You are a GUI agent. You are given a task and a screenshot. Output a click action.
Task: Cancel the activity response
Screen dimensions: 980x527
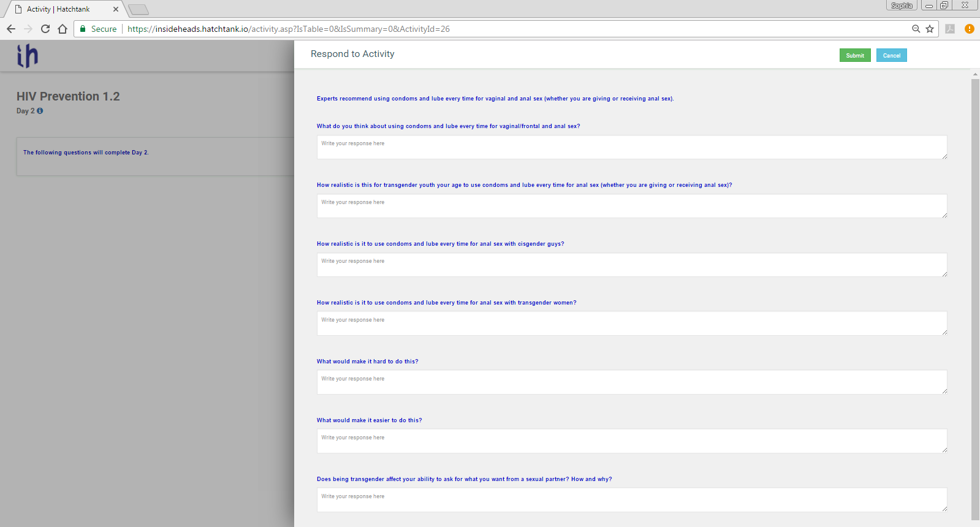tap(891, 55)
